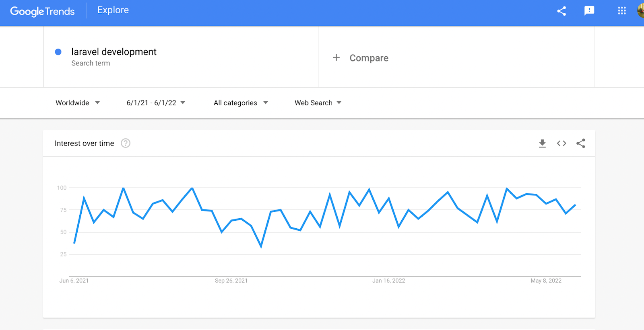Share the Interest over time chart
644x330 pixels.
(580, 143)
